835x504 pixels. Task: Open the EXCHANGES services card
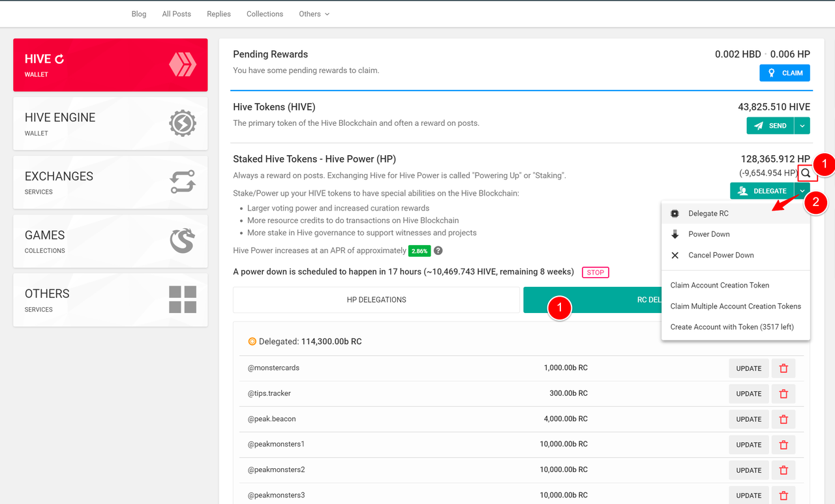[x=110, y=182]
